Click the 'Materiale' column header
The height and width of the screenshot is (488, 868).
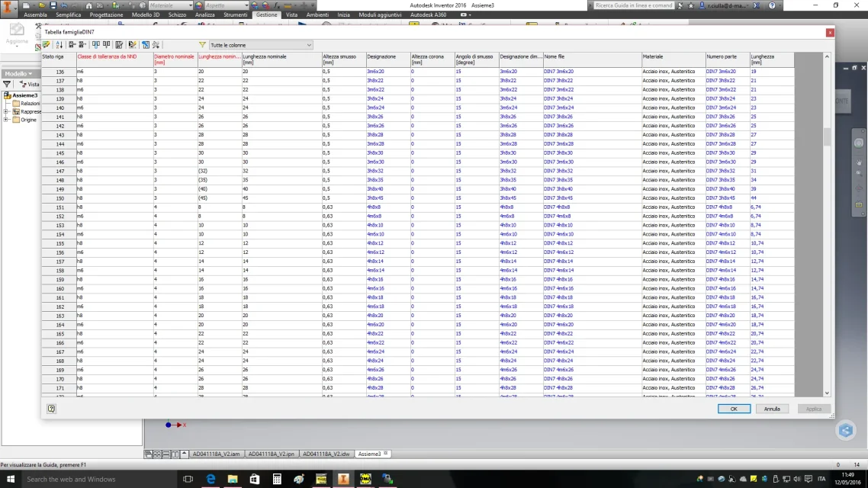pyautogui.click(x=674, y=59)
